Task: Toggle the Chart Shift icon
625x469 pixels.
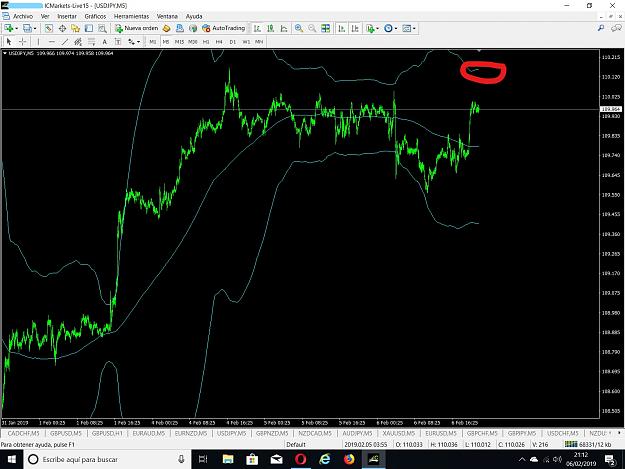Action: coord(355,28)
